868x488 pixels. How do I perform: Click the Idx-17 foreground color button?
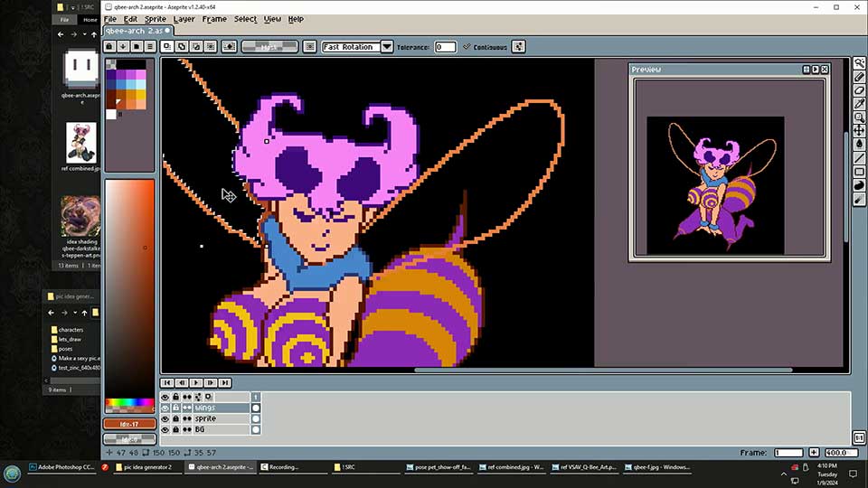point(128,423)
